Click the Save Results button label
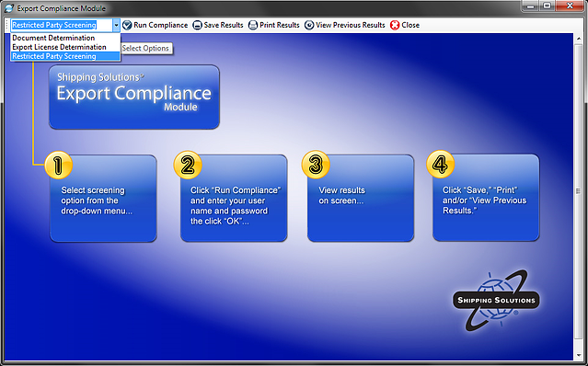The height and width of the screenshot is (366, 588). pyautogui.click(x=224, y=25)
